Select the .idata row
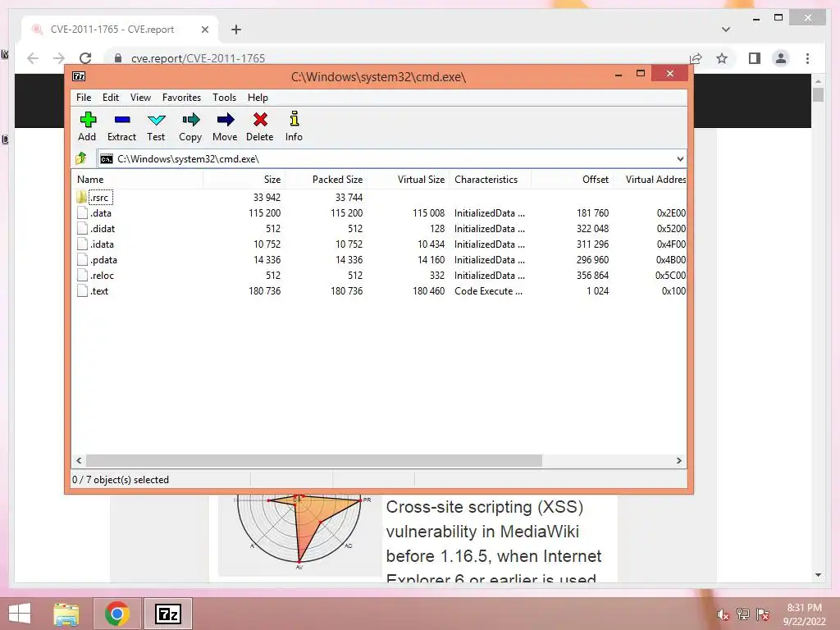840x630 pixels. (379, 244)
